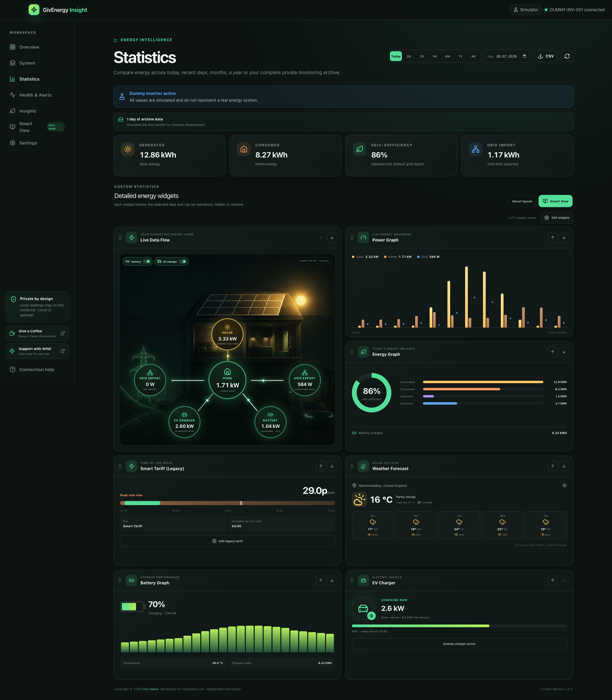612x700 pixels.
Task: Switch range to 1M
Action: click(435, 56)
